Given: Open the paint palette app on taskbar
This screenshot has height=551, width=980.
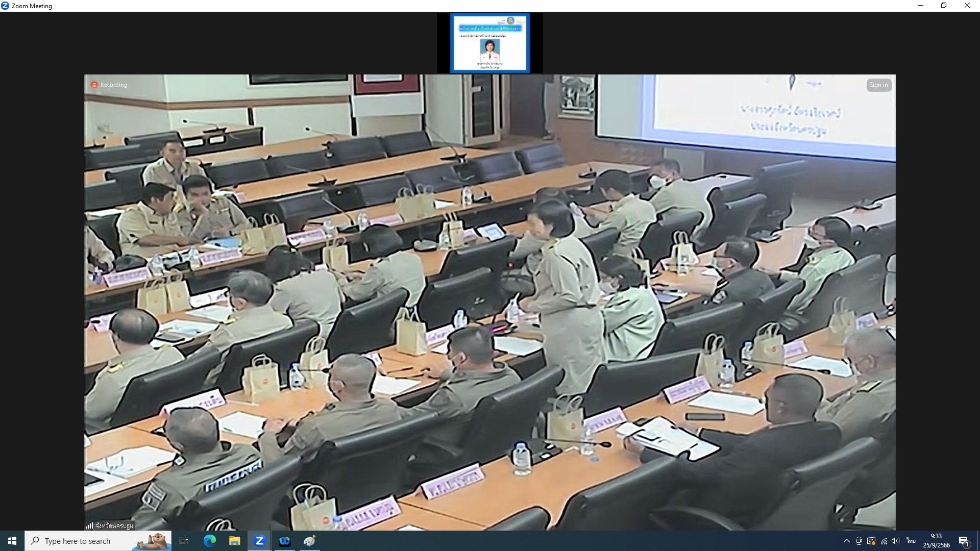Looking at the screenshot, I should tap(309, 541).
